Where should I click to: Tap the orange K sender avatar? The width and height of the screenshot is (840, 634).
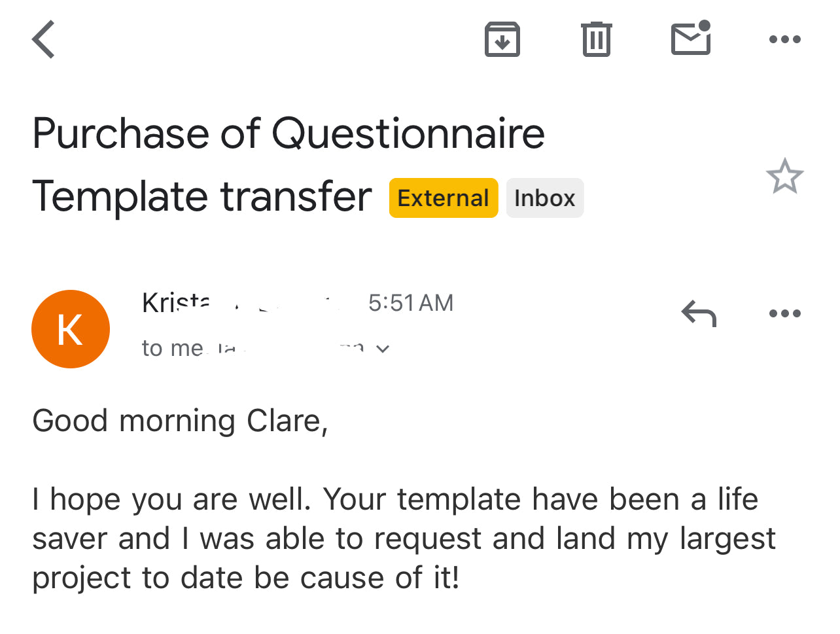coord(71,329)
